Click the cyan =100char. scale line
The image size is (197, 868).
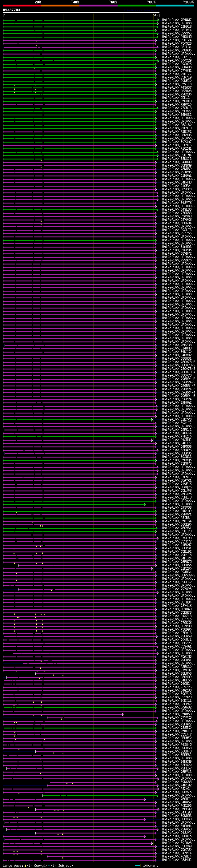pyautogui.click(x=138, y=865)
